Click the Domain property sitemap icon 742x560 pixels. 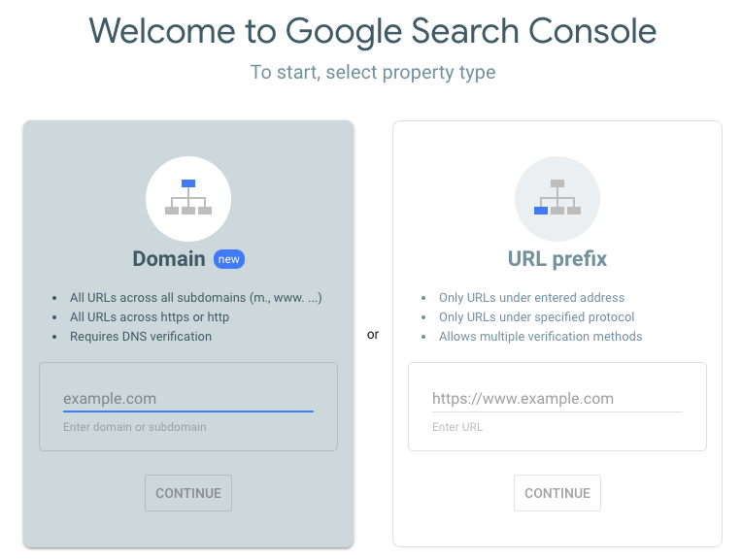tap(188, 198)
